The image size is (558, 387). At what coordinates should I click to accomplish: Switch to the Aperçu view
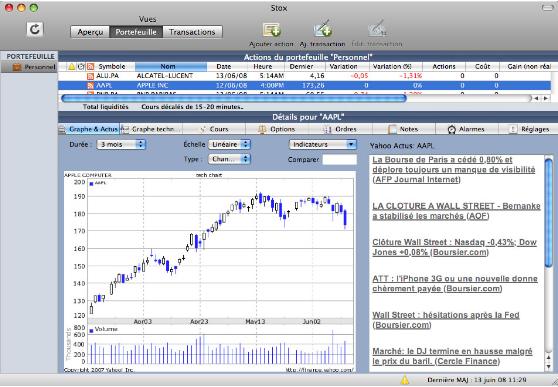(90, 32)
